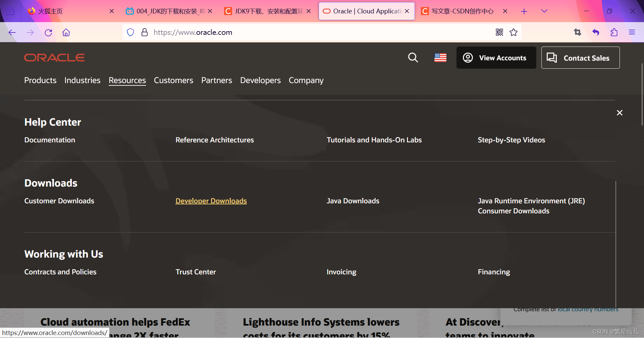Open the local country numbers link

pyautogui.click(x=588, y=309)
